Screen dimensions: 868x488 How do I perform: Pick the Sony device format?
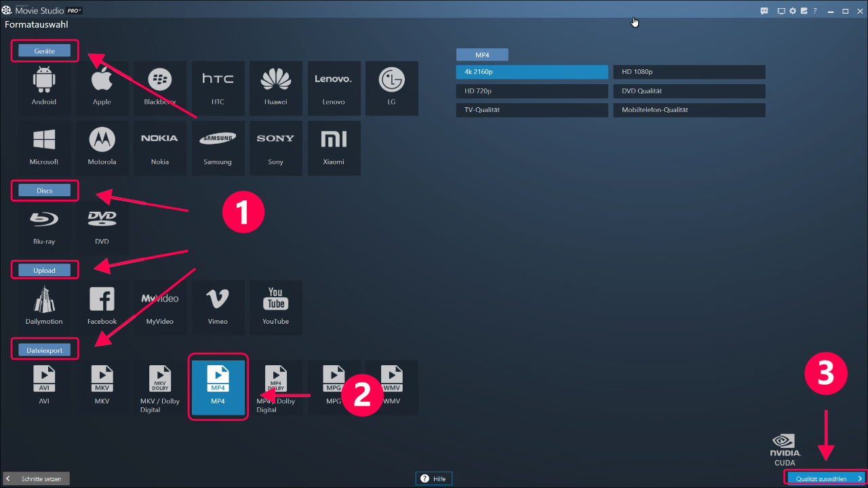[x=276, y=148]
